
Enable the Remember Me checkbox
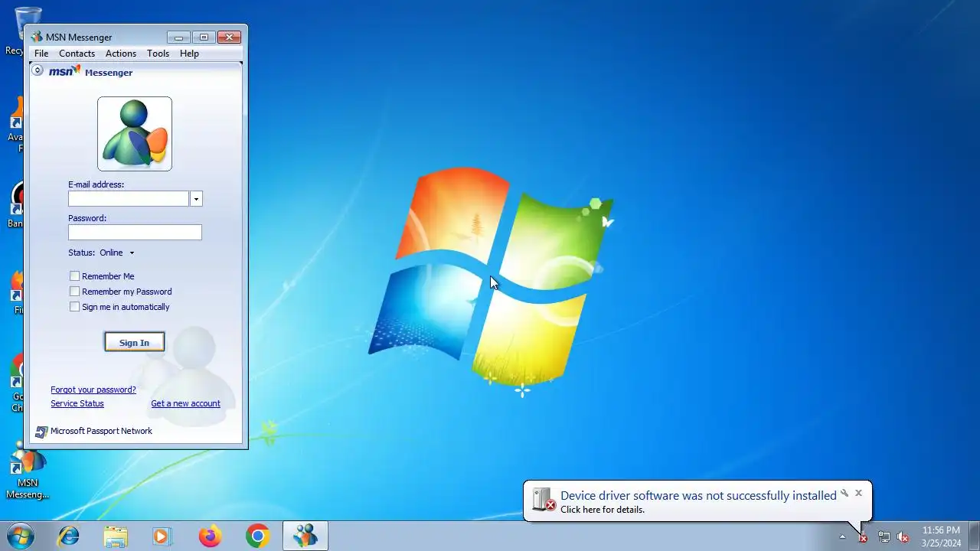point(74,276)
